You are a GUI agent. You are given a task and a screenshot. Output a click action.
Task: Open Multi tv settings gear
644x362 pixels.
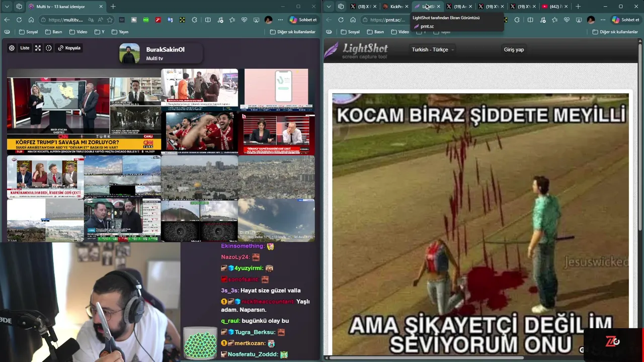pyautogui.click(x=12, y=48)
